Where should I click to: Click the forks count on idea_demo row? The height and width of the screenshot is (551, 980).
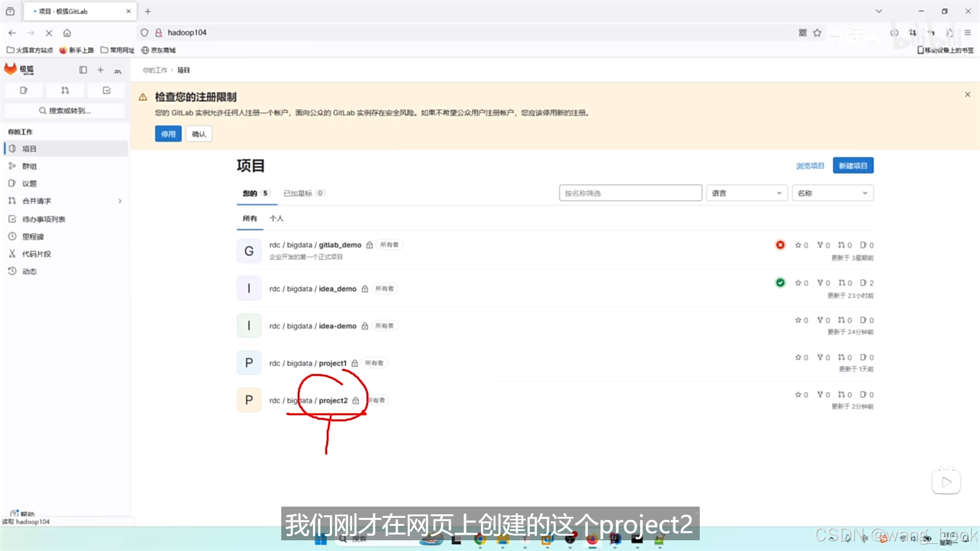tap(823, 283)
